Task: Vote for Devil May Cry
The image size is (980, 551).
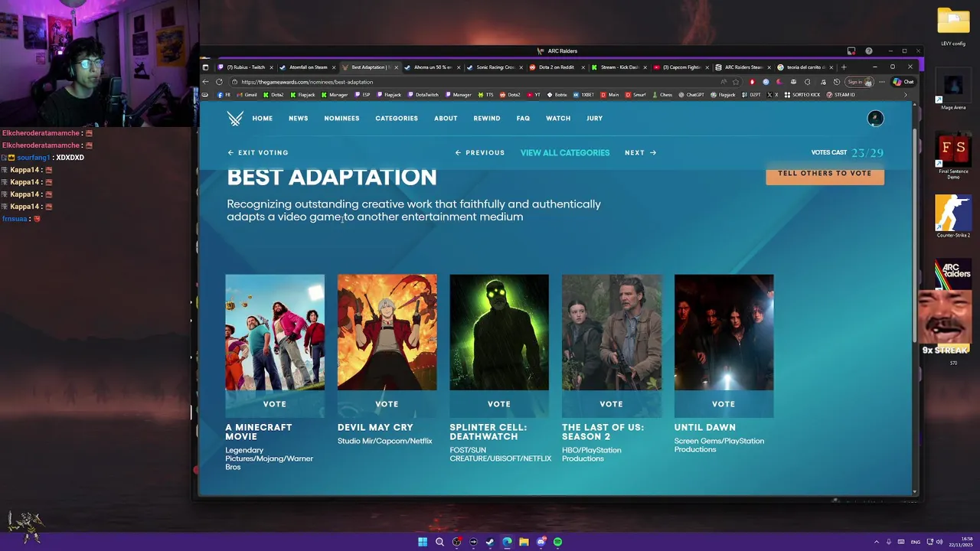Action: point(387,404)
